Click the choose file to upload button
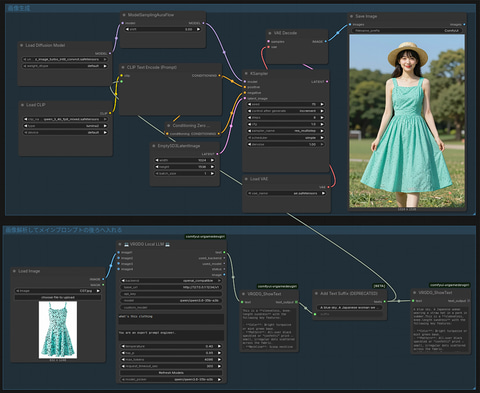This screenshot has height=393, width=480. click(58, 297)
